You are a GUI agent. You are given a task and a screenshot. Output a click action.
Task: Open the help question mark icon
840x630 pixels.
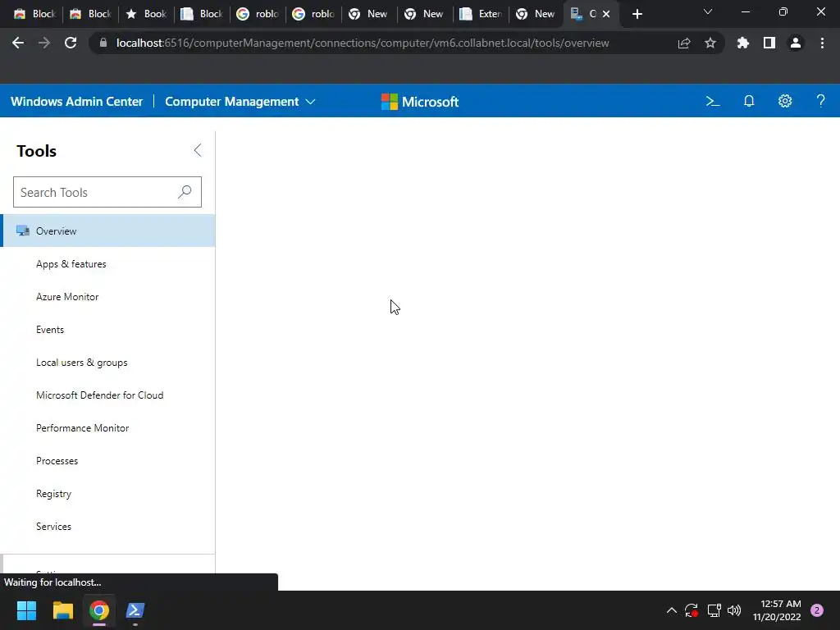(x=820, y=101)
